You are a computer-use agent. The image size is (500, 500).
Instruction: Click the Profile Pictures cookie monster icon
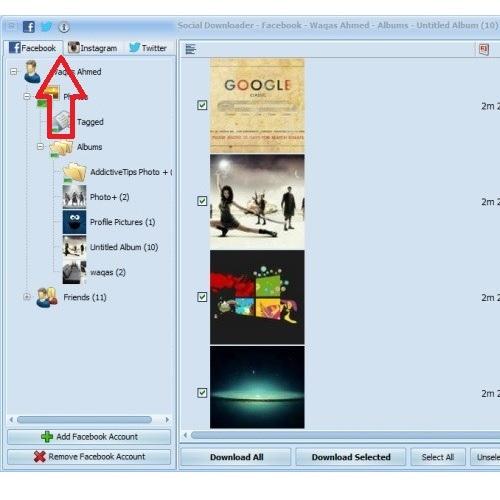pyautogui.click(x=74, y=222)
